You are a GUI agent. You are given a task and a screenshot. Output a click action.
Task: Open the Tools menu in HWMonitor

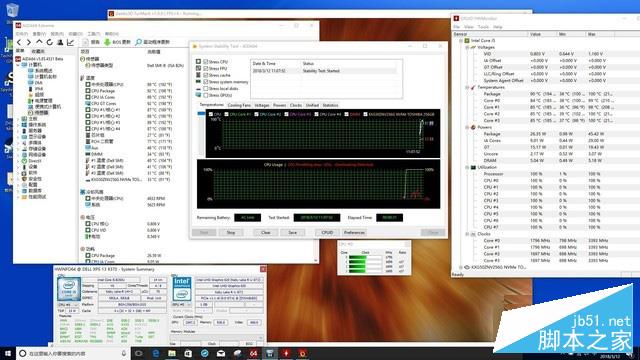[x=483, y=27]
